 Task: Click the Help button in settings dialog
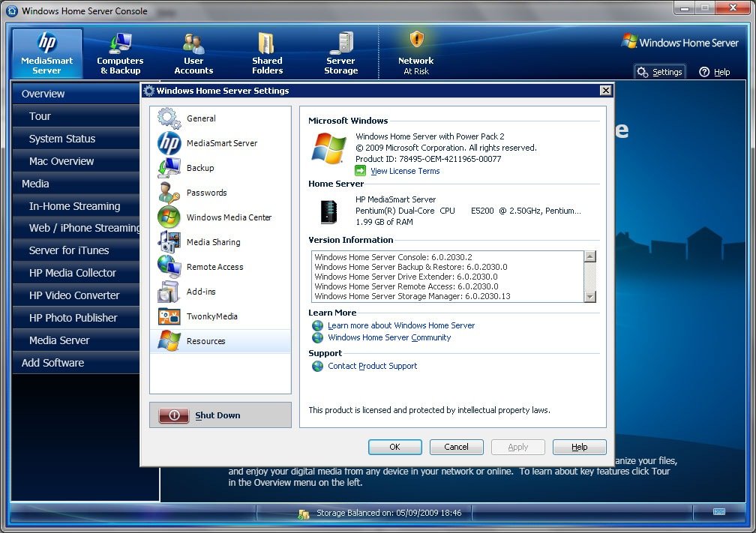pyautogui.click(x=580, y=447)
